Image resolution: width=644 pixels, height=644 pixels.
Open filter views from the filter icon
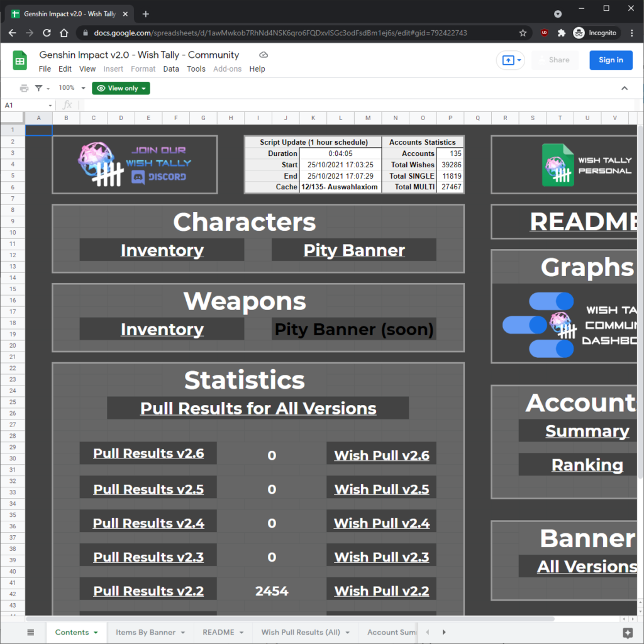tap(39, 88)
